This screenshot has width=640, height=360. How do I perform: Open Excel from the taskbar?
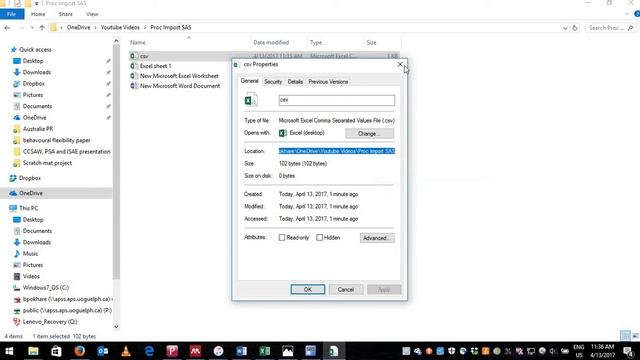click(264, 351)
